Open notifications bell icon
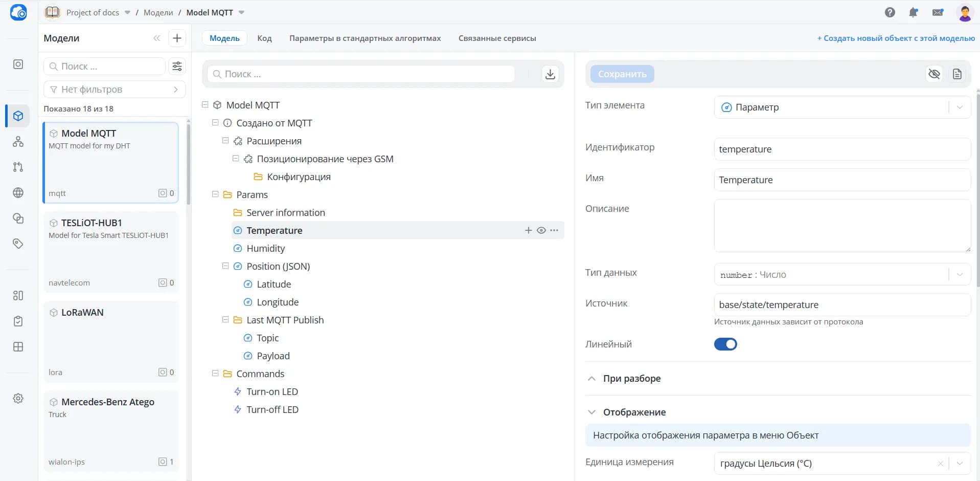The width and height of the screenshot is (980, 481). pyautogui.click(x=914, y=12)
